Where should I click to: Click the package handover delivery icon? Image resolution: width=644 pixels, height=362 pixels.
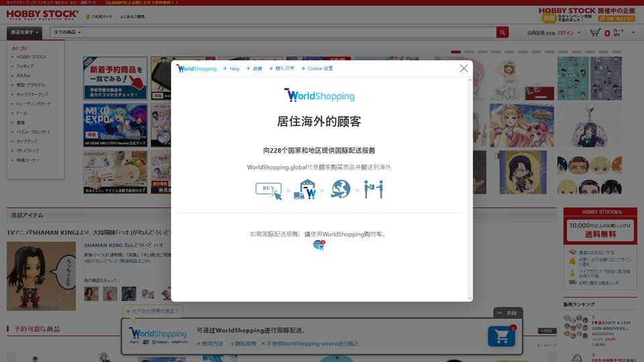coord(374,189)
